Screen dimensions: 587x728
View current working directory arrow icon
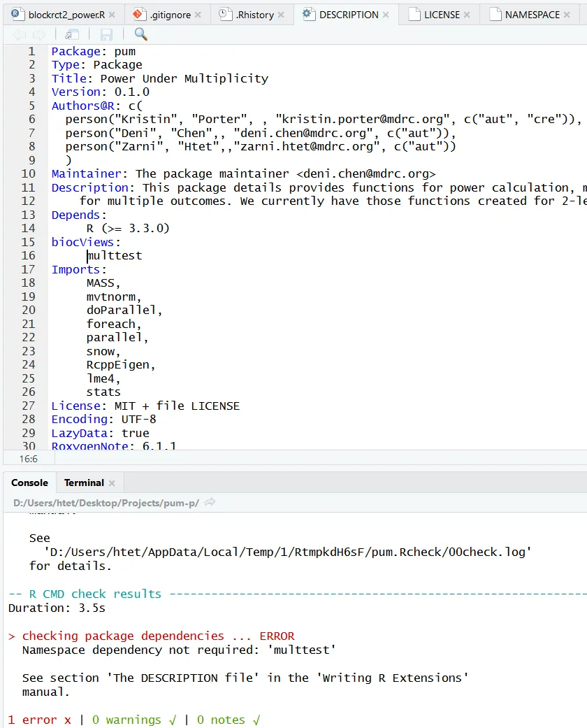(x=210, y=502)
